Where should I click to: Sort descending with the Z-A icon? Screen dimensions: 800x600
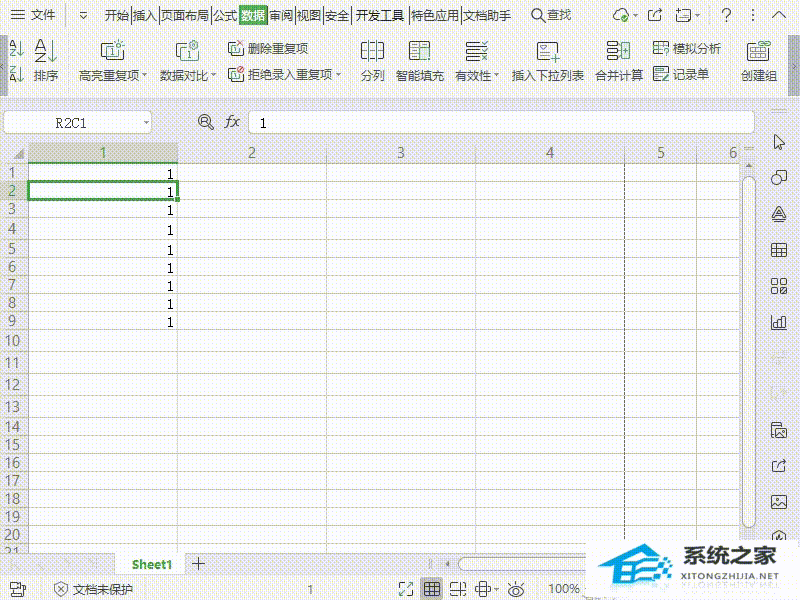pyautogui.click(x=16, y=74)
